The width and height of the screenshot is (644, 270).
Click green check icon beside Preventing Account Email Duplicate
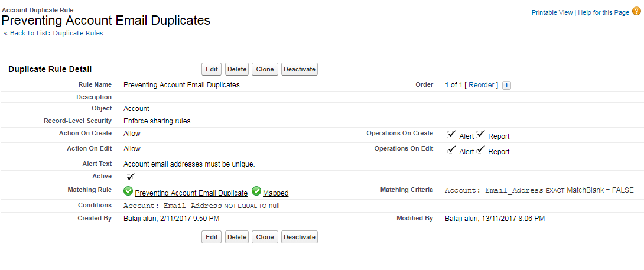[x=128, y=191]
